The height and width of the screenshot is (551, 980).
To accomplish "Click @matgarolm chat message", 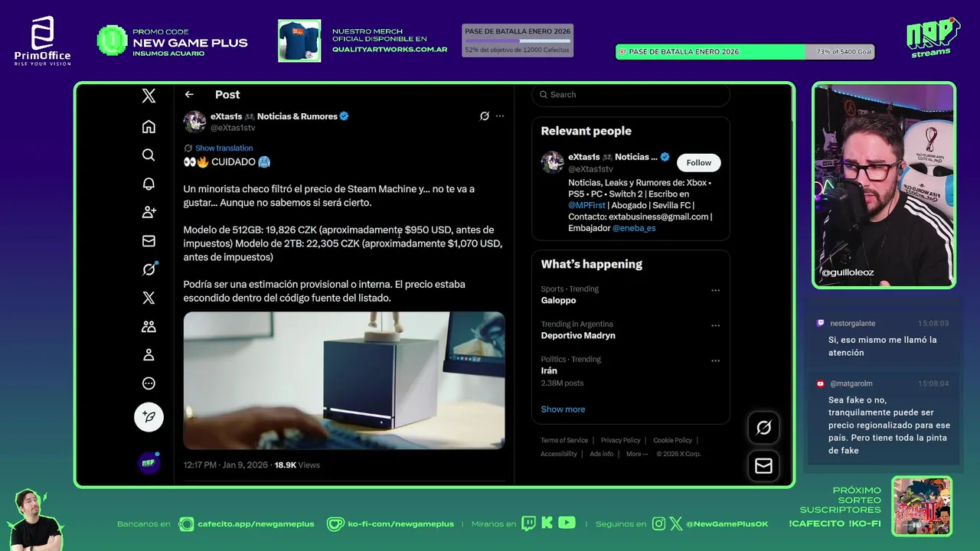I will tap(883, 417).
